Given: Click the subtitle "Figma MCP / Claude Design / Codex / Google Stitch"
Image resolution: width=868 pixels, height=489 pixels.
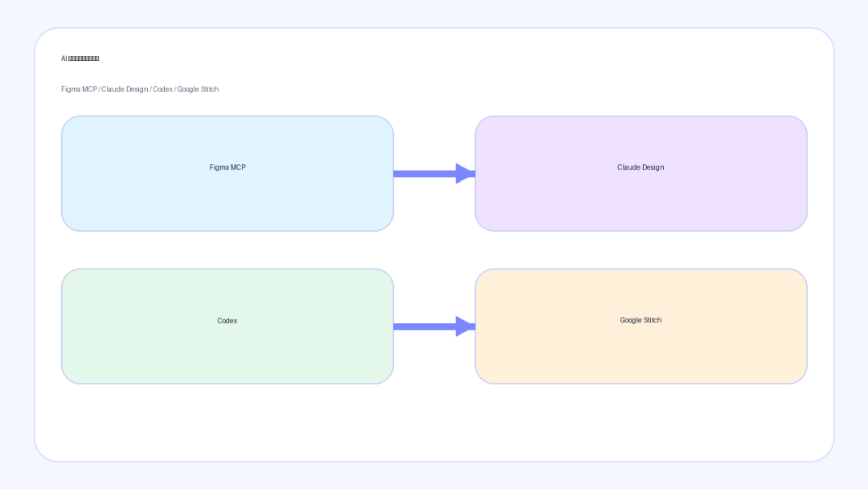Looking at the screenshot, I should click(140, 89).
